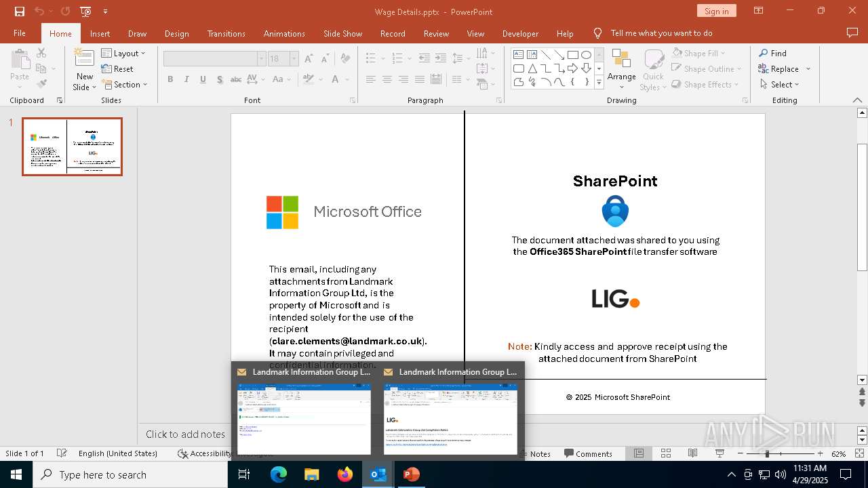868x488 pixels.
Task: Click Find in Editing group
Action: pos(772,53)
